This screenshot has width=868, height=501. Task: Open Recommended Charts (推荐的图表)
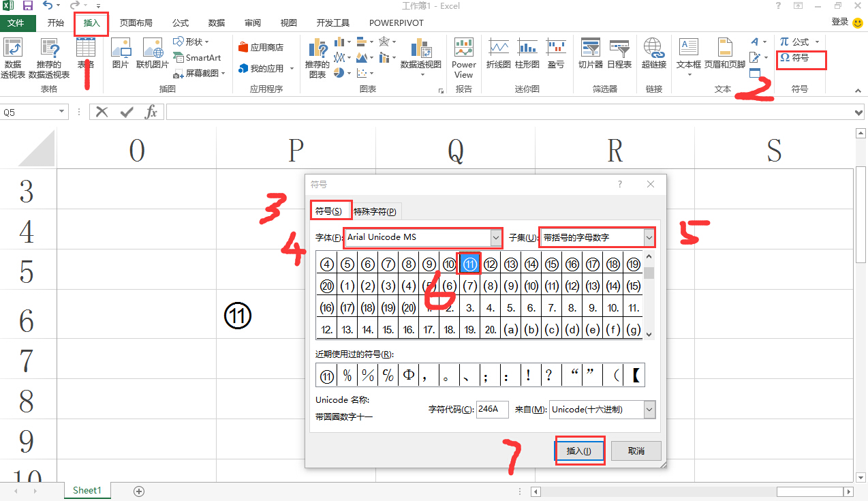click(317, 58)
